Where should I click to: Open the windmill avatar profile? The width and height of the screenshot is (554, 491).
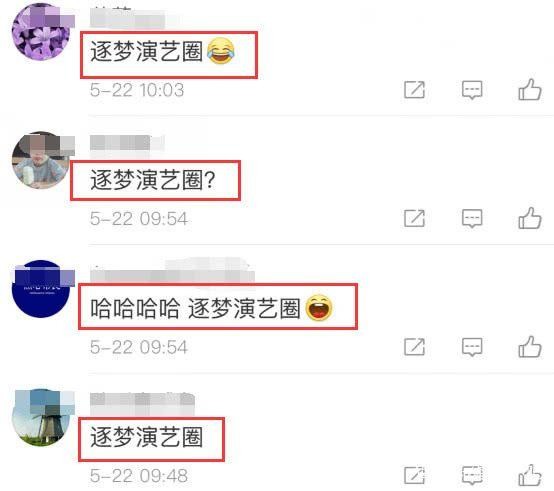click(41, 417)
